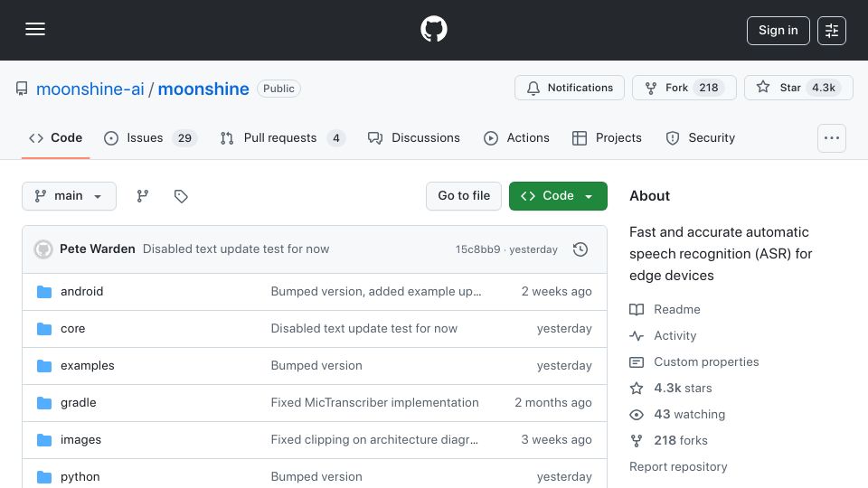
Task: Click the fork icon beside 218 forks
Action: [637, 440]
